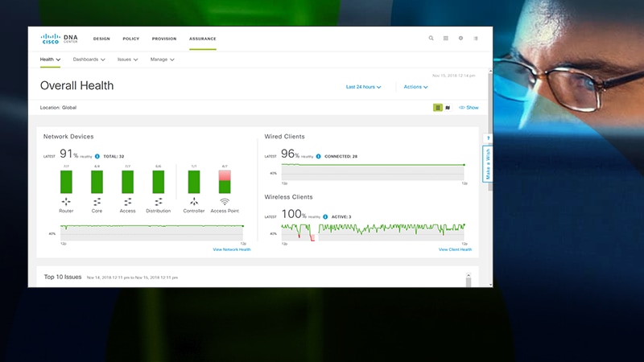
Task: Click the Access device icon
Action: pos(128,202)
